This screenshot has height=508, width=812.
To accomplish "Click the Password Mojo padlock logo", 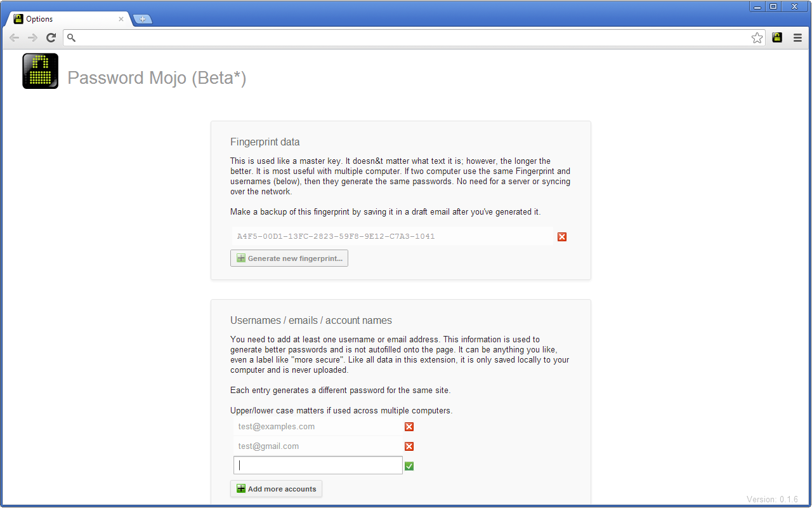I will click(41, 70).
